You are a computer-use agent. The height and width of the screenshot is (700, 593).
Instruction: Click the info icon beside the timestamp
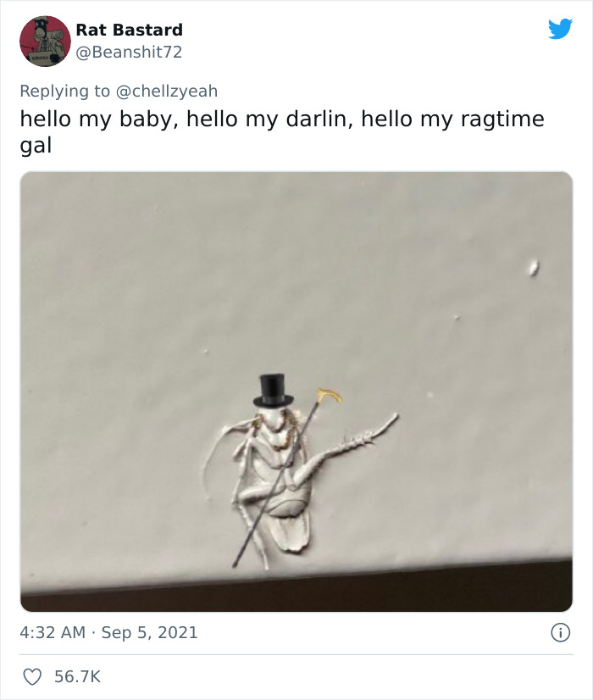559,632
